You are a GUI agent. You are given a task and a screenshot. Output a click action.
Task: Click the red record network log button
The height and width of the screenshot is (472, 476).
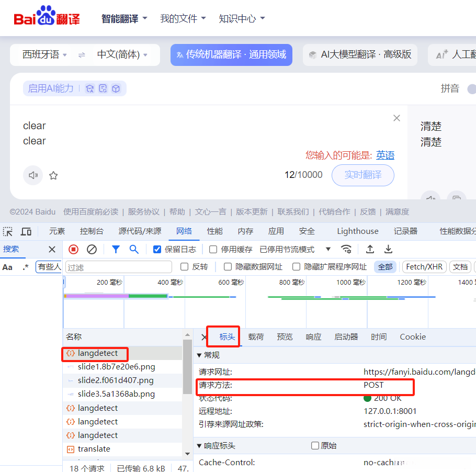73,250
